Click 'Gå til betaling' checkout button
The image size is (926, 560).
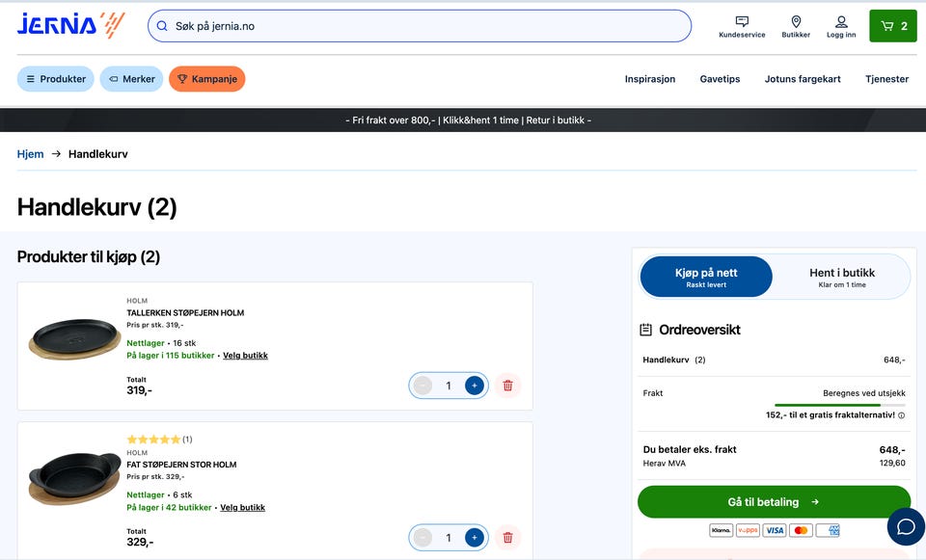[774, 502]
